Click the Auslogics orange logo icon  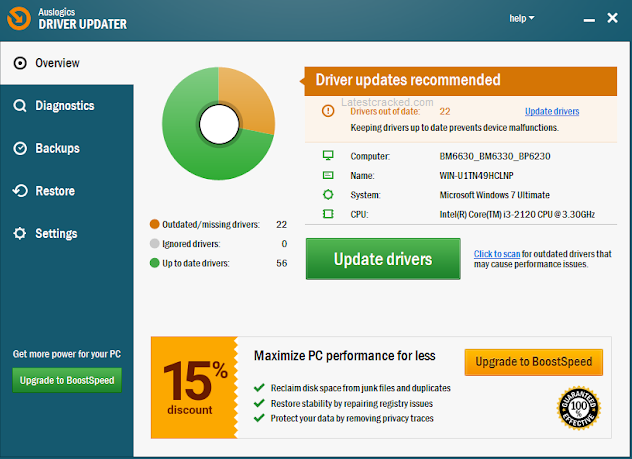coord(19,18)
